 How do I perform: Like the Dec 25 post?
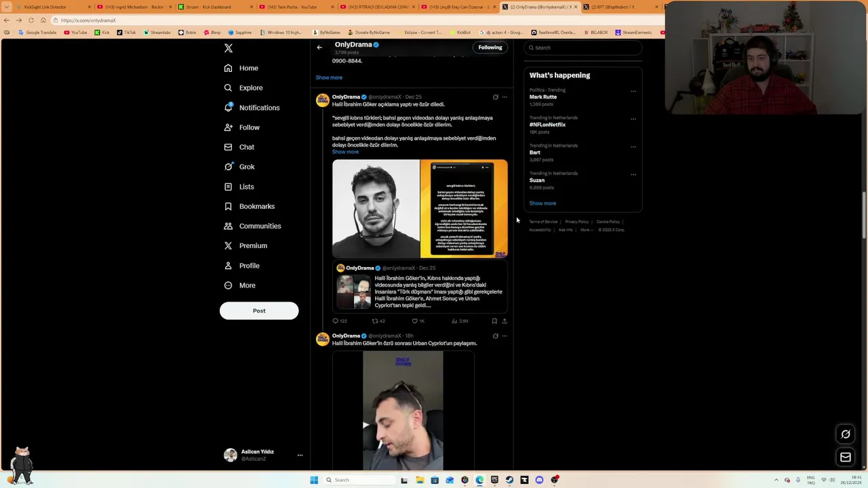pyautogui.click(x=418, y=321)
